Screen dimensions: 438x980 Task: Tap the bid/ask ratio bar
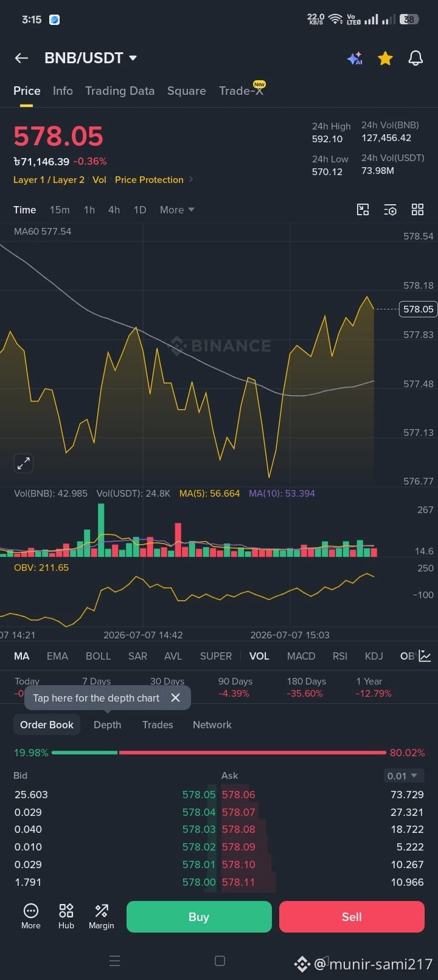coord(219,753)
